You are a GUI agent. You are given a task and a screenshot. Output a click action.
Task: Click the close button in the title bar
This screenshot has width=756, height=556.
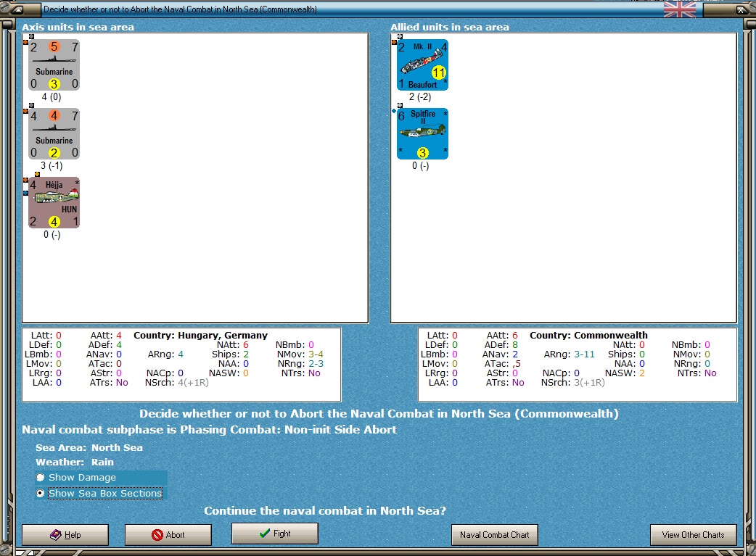point(741,9)
